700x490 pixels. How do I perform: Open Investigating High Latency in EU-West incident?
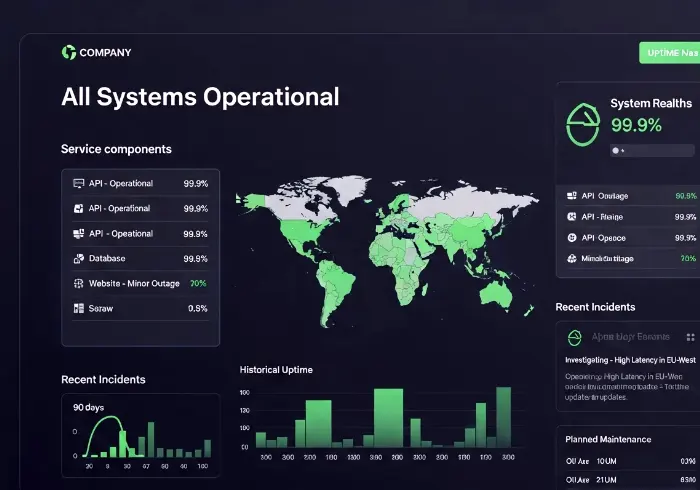click(x=630, y=360)
